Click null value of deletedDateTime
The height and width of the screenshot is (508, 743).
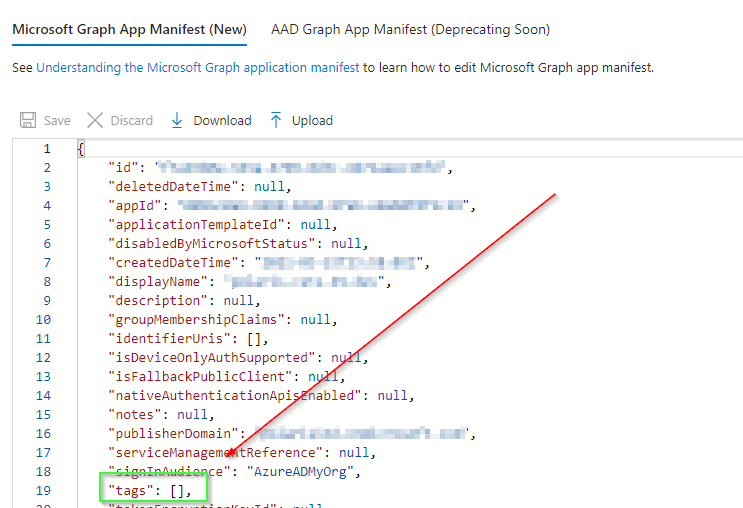(x=269, y=187)
